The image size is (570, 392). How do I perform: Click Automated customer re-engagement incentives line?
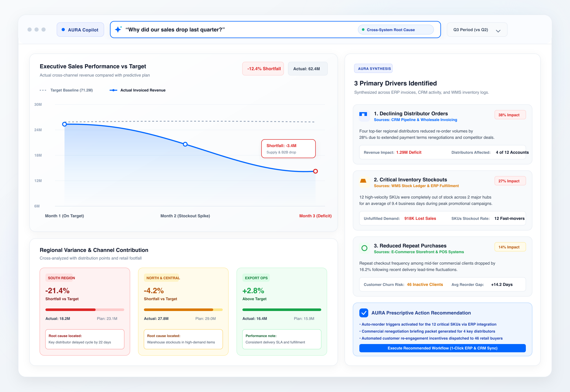click(431, 338)
